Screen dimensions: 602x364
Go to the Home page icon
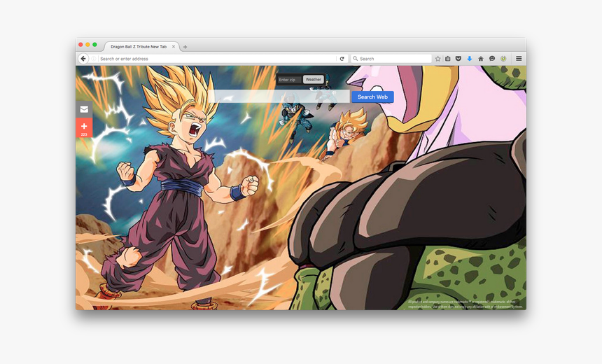pyautogui.click(x=481, y=59)
